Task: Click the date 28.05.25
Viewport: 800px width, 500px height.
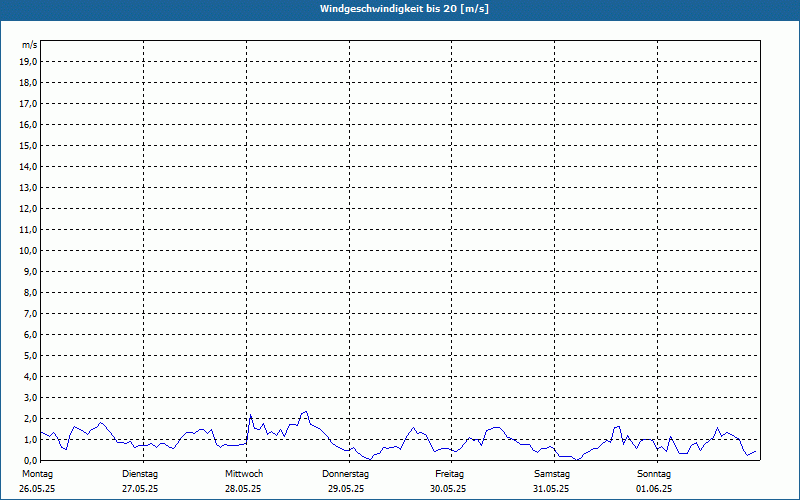Action: [243, 489]
